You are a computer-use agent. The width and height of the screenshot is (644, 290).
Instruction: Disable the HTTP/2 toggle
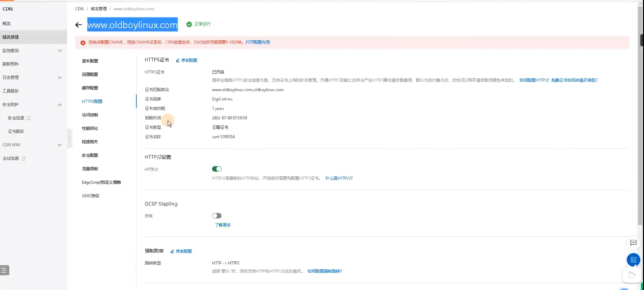217,169
